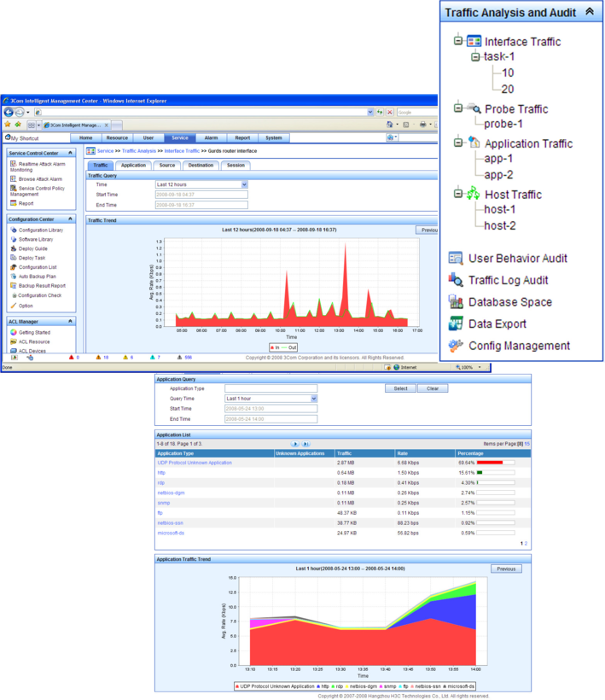Click Browse Attack Alarm icon
This screenshot has width=605, height=700.
(14, 178)
